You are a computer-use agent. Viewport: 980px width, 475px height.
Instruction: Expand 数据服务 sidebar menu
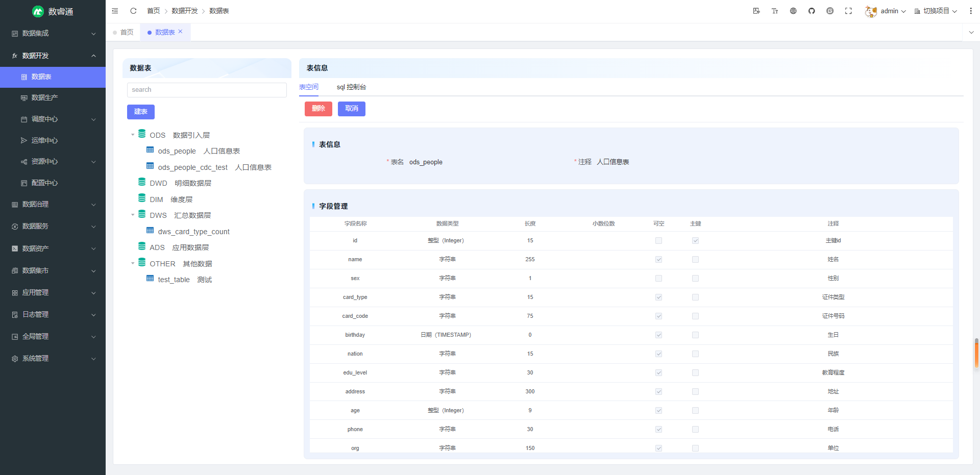pos(53,227)
